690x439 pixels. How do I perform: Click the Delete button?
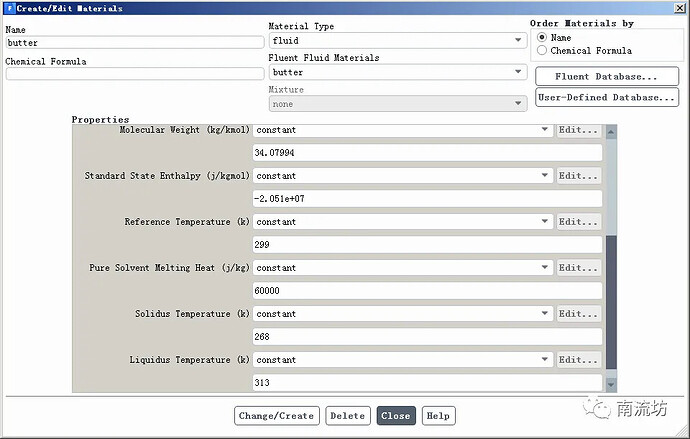[x=348, y=416]
